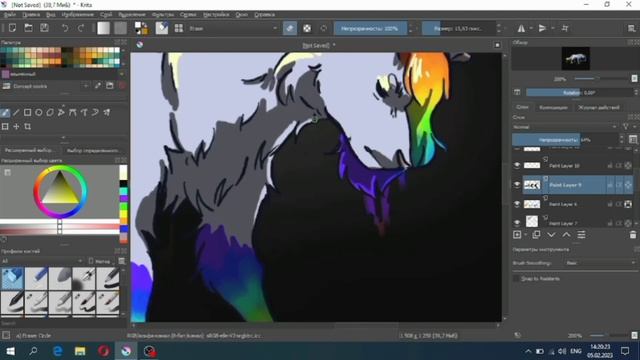Toggle horizontal mirror tool

click(x=522, y=28)
